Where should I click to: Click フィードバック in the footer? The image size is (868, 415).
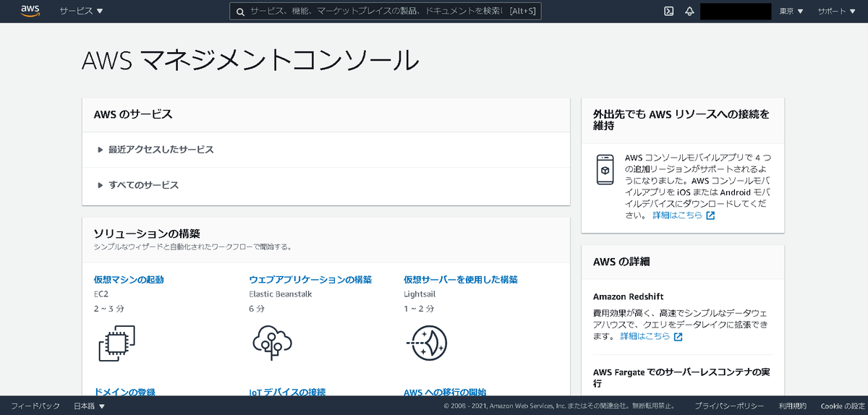(x=35, y=406)
